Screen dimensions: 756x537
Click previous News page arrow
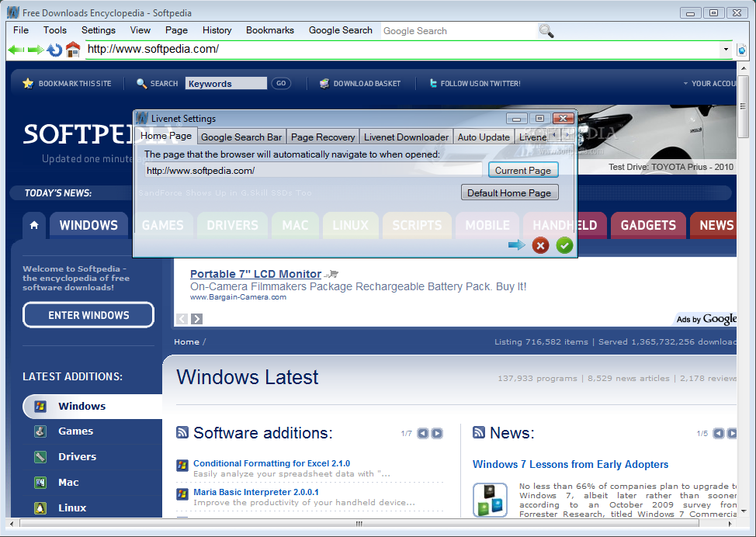(x=719, y=433)
